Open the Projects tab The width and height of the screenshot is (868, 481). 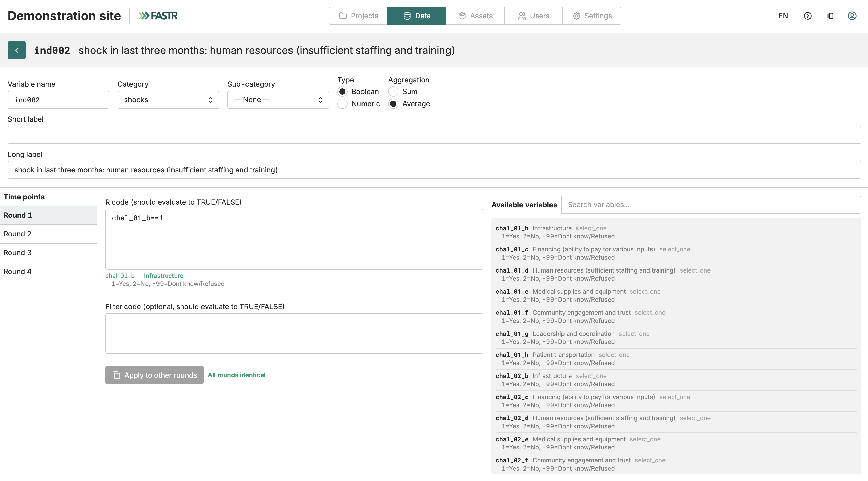click(x=358, y=16)
